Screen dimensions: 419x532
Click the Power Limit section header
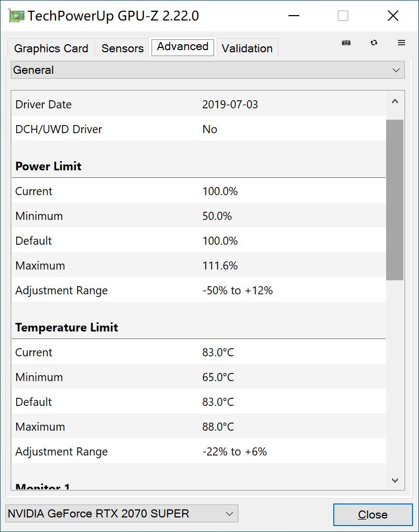pyautogui.click(x=47, y=166)
